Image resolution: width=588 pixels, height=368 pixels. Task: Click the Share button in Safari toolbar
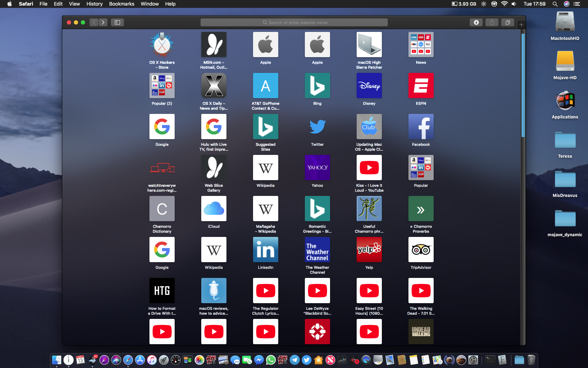492,22
